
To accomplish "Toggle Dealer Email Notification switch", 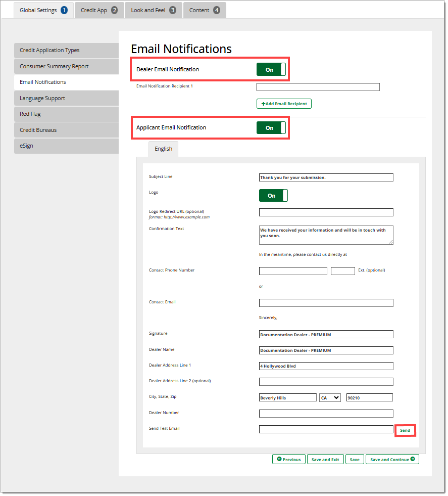I will [x=271, y=70].
